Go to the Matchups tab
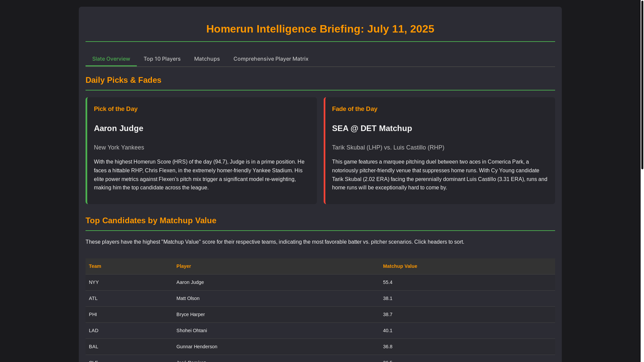The image size is (644, 362). (207, 59)
